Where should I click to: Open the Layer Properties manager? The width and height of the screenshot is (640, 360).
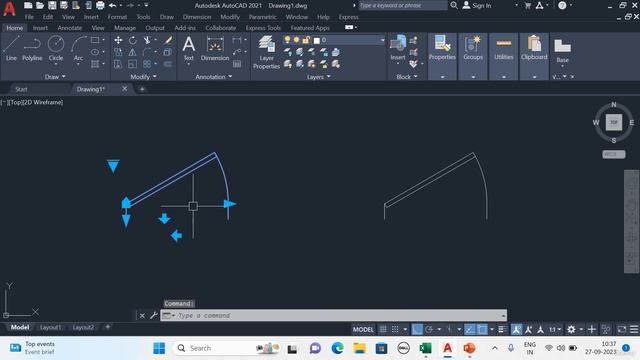pos(267,52)
